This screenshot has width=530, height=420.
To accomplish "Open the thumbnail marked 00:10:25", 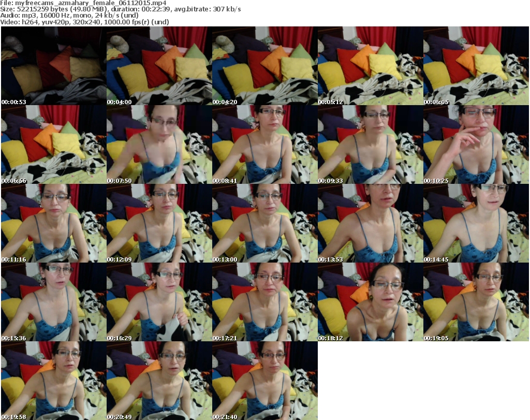I will pyautogui.click(x=475, y=144).
